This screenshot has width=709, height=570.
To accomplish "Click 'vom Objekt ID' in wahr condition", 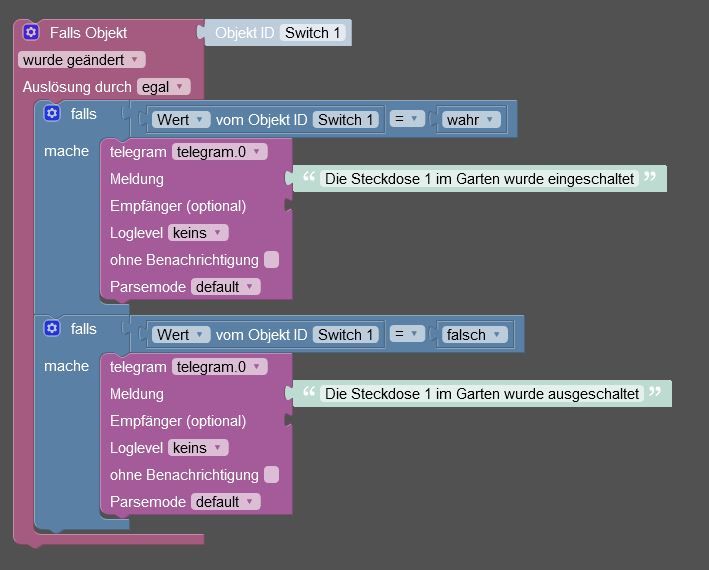I will 261,120.
